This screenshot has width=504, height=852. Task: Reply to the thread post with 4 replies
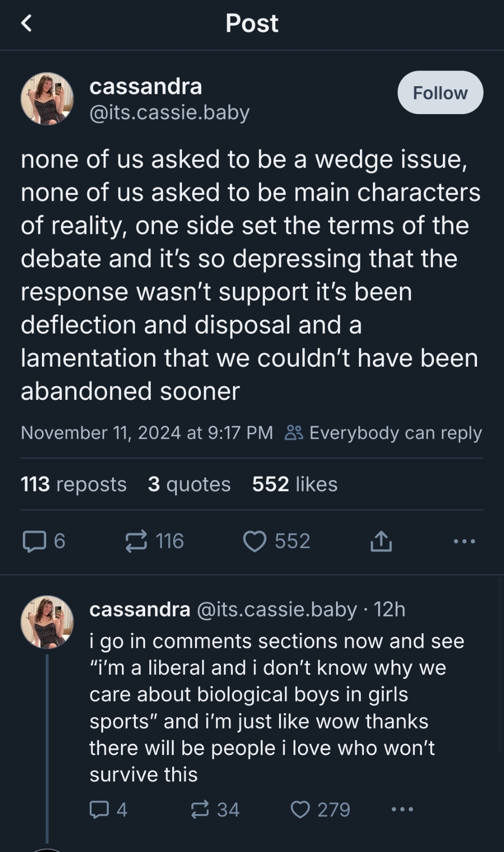pos(99,809)
